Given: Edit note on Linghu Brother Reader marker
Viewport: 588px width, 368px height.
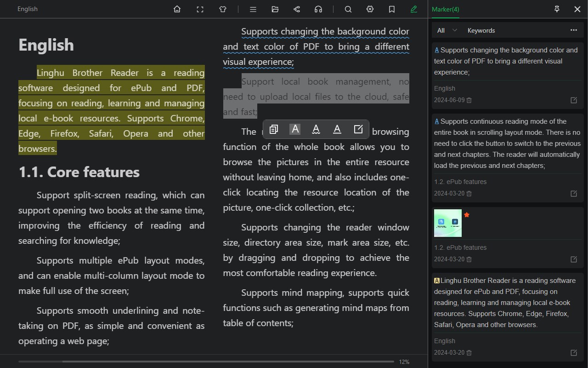Looking at the screenshot, I should (x=574, y=353).
